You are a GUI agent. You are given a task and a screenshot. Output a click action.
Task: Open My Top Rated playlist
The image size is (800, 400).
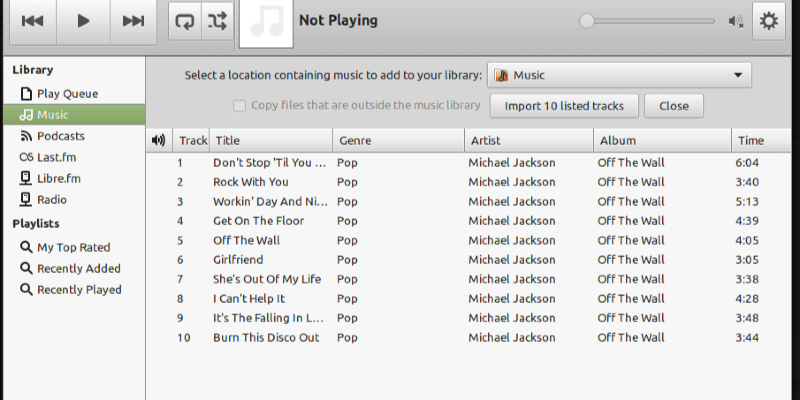(73, 247)
